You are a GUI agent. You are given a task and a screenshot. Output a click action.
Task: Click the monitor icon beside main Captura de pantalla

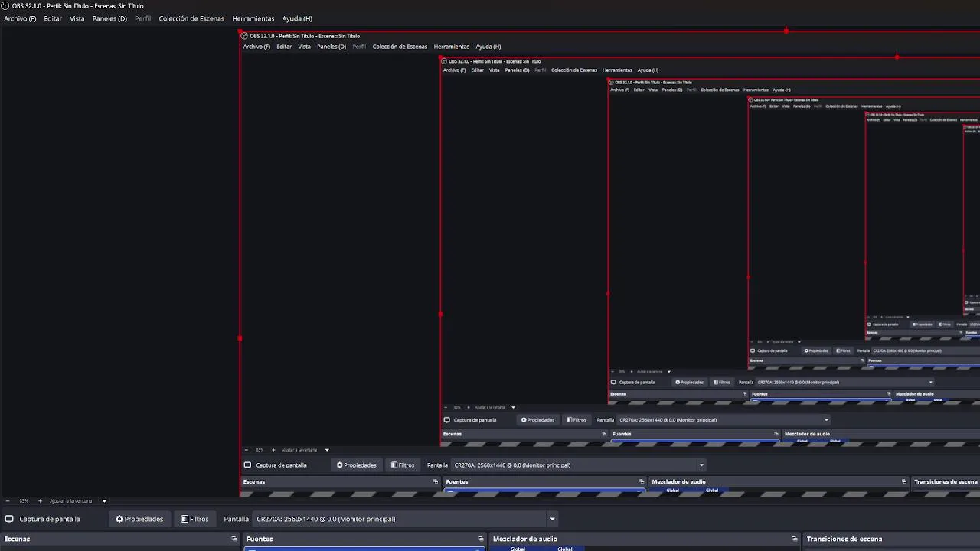pyautogui.click(x=9, y=519)
